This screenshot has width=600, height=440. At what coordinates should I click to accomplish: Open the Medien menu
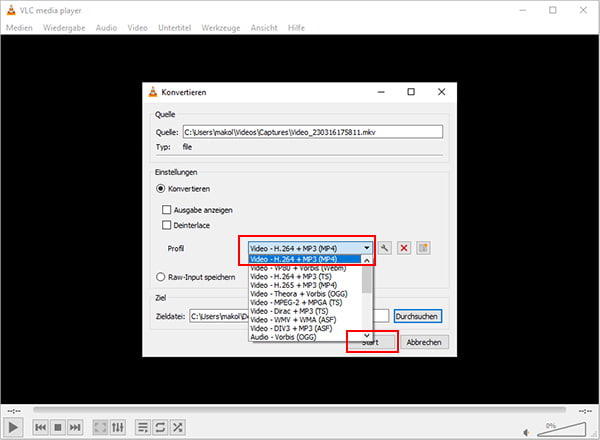tap(19, 28)
